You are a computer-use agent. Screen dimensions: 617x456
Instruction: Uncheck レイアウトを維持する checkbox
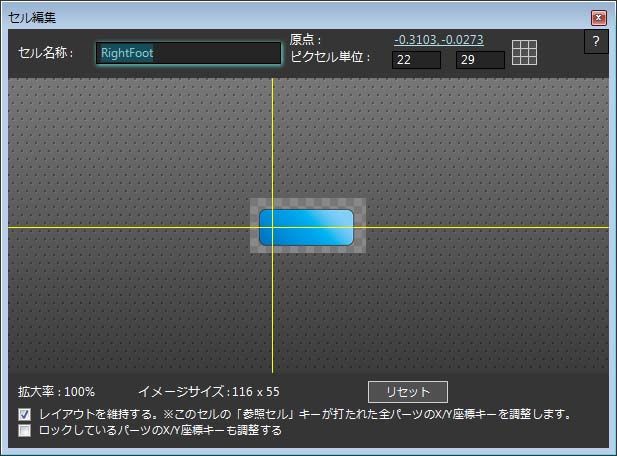(x=24, y=414)
